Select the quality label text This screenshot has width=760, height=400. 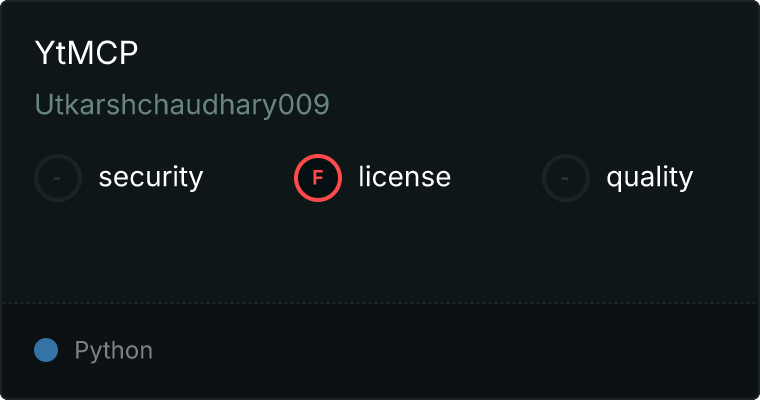pos(650,177)
